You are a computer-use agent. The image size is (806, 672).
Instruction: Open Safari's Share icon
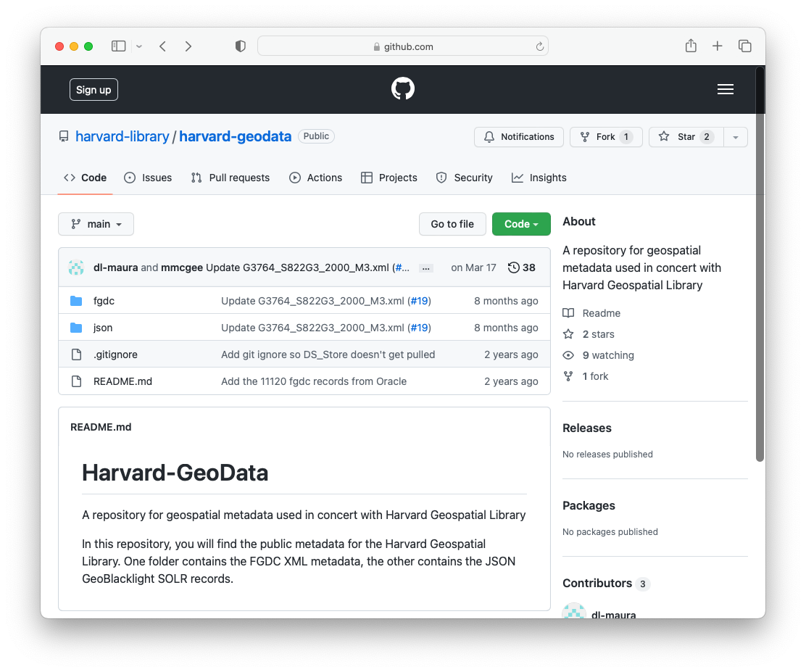pos(691,46)
